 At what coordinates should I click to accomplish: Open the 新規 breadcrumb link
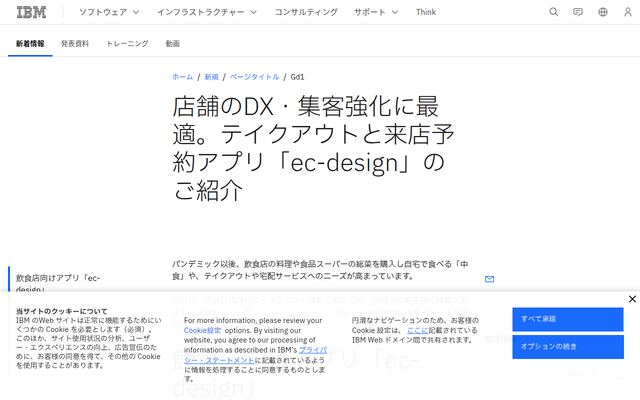211,77
